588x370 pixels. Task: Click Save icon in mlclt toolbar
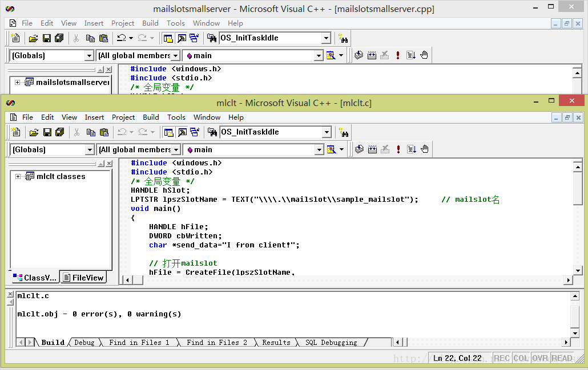click(47, 132)
